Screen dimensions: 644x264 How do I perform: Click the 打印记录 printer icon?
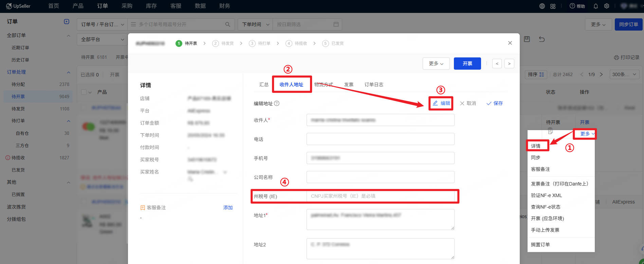617,57
